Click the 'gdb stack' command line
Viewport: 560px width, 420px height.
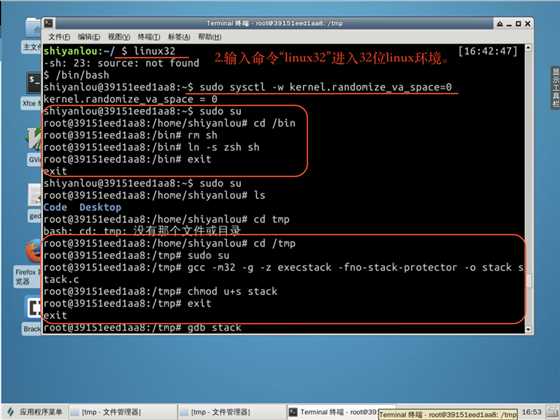coord(142,328)
